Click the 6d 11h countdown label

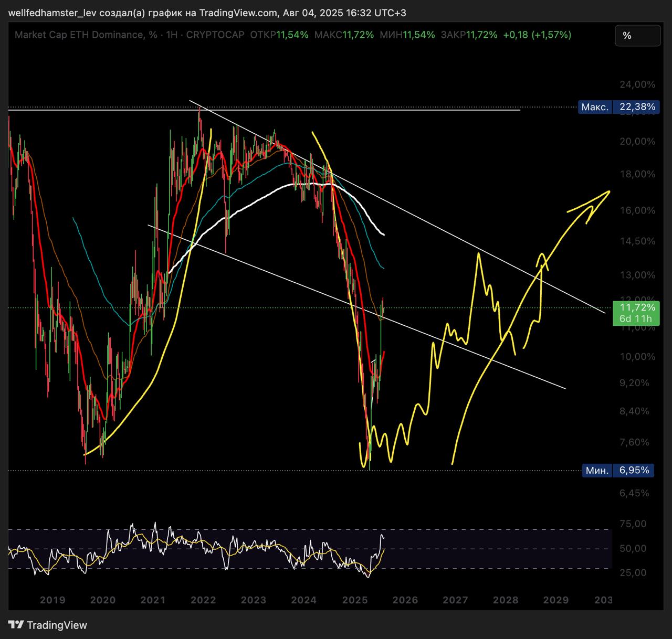click(635, 319)
